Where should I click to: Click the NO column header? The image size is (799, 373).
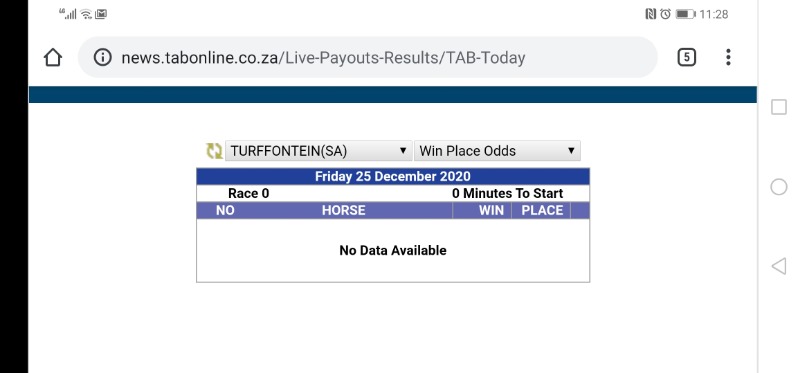point(225,210)
